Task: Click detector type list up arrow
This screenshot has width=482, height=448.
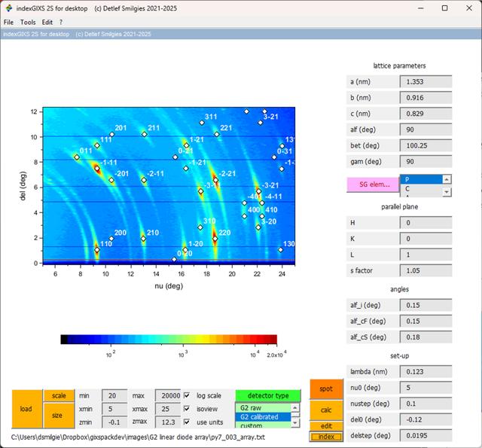Action: click(x=295, y=407)
